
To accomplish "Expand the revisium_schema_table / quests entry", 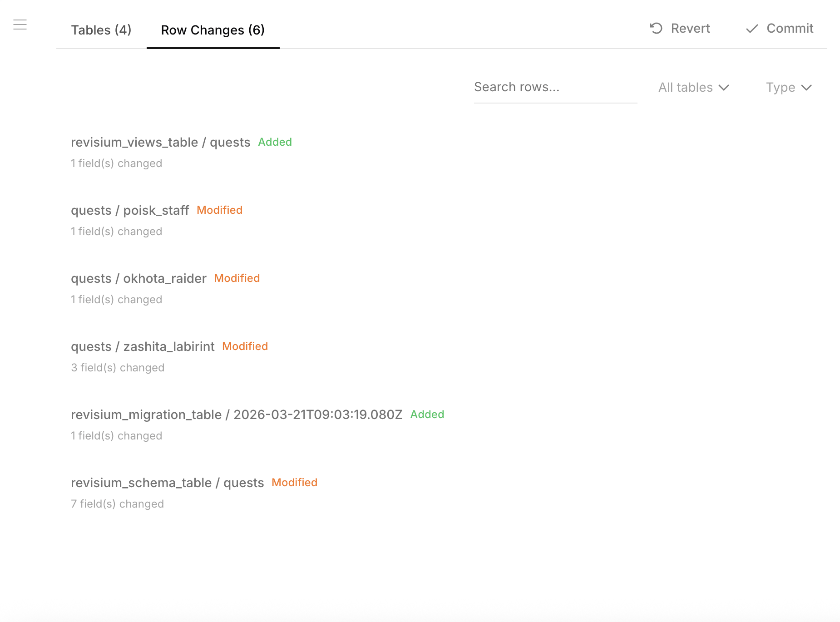I will (x=167, y=483).
